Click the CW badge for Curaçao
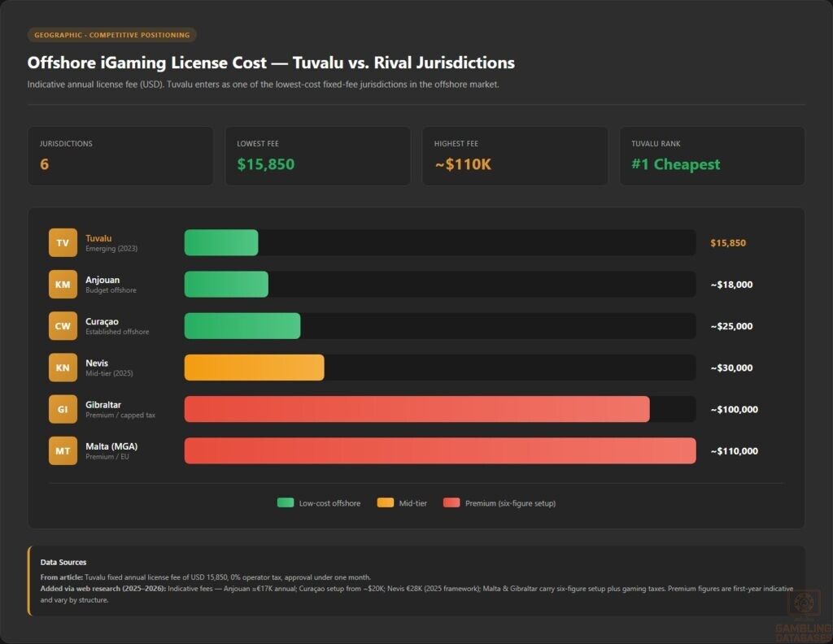Screen dimensions: 833x644 pyautogui.click(x=63, y=325)
